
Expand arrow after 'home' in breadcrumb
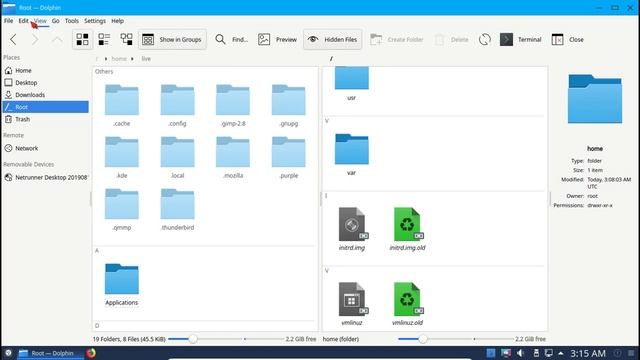pyautogui.click(x=132, y=59)
